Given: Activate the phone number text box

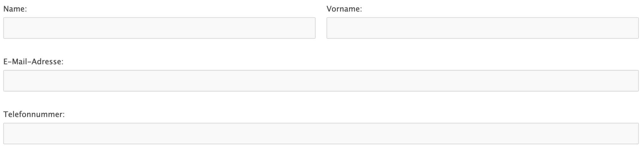Looking at the screenshot, I should point(321,133).
